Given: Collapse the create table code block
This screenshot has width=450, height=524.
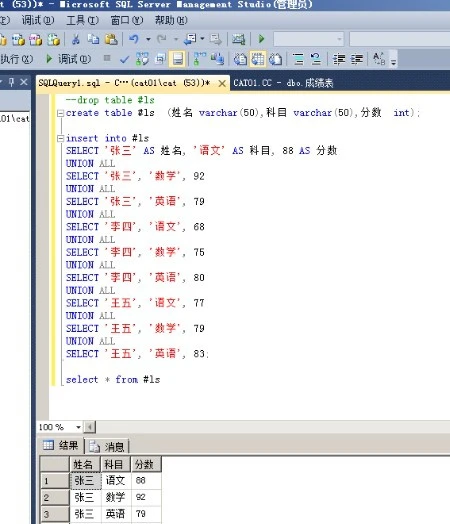Looking at the screenshot, I should tap(60, 113).
